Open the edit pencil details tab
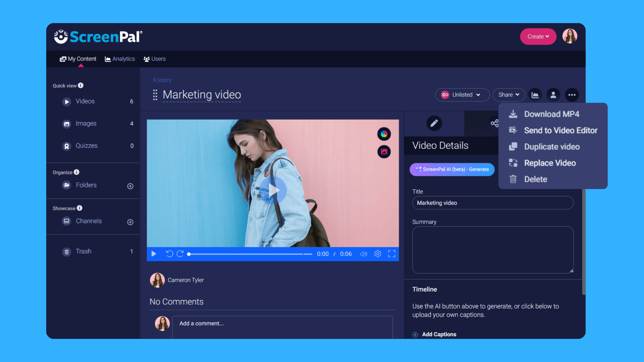This screenshot has height=362, width=644. [x=434, y=123]
